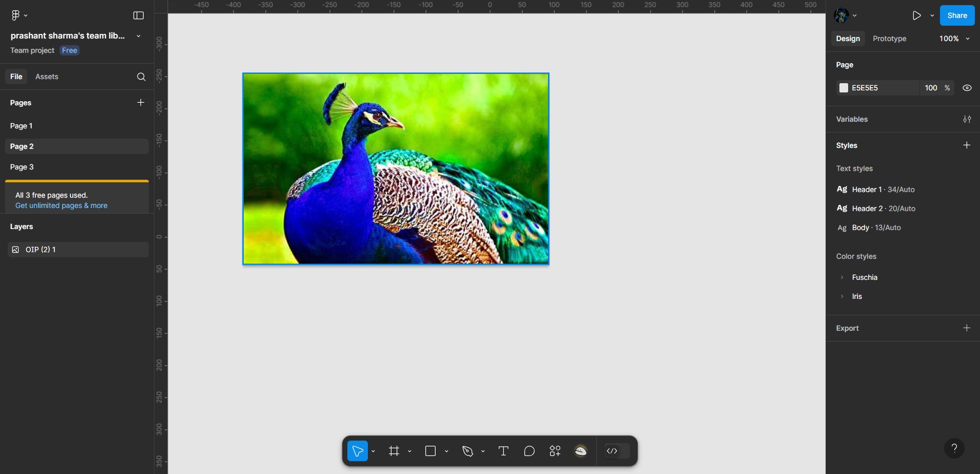The height and width of the screenshot is (474, 980).
Task: Select the peacock image on canvas
Action: pos(396,169)
